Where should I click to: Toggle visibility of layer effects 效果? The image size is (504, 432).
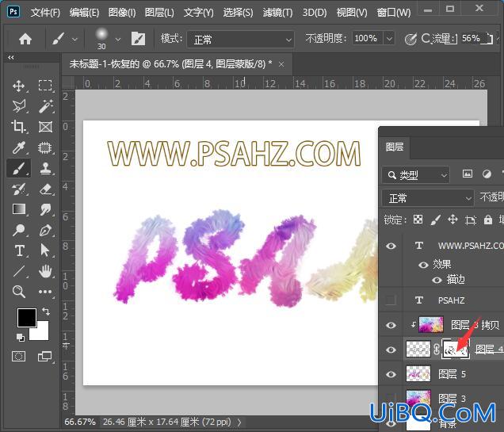pyautogui.click(x=423, y=265)
